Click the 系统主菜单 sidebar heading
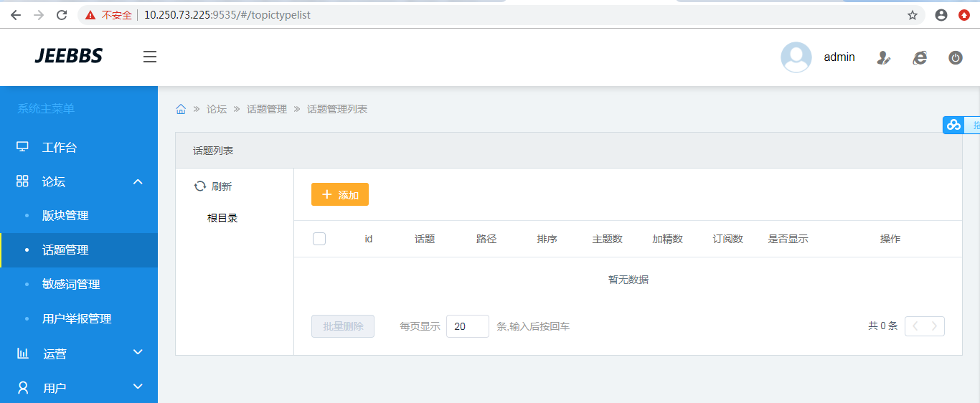Image resolution: width=980 pixels, height=403 pixels. click(46, 109)
